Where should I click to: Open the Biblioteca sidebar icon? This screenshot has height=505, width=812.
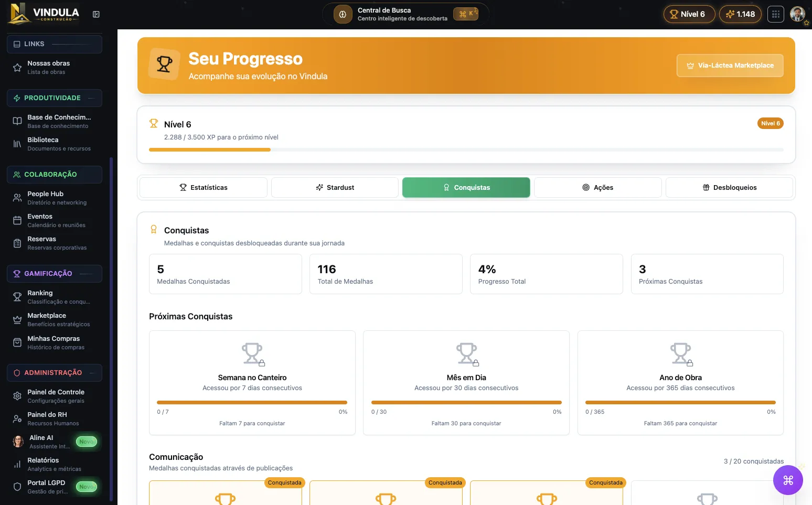tap(17, 144)
